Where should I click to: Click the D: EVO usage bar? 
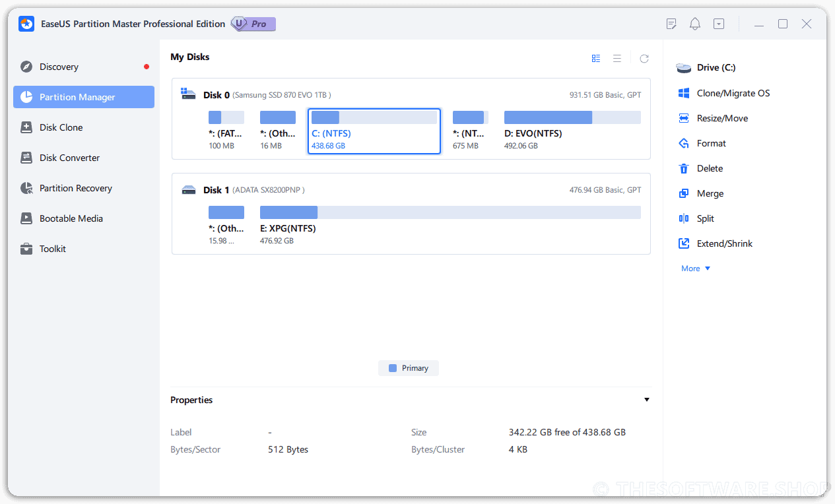[x=572, y=117]
